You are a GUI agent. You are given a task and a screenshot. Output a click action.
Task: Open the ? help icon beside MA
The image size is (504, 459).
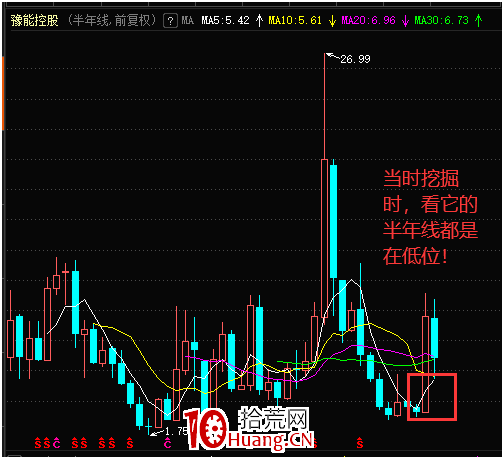[x=170, y=21]
